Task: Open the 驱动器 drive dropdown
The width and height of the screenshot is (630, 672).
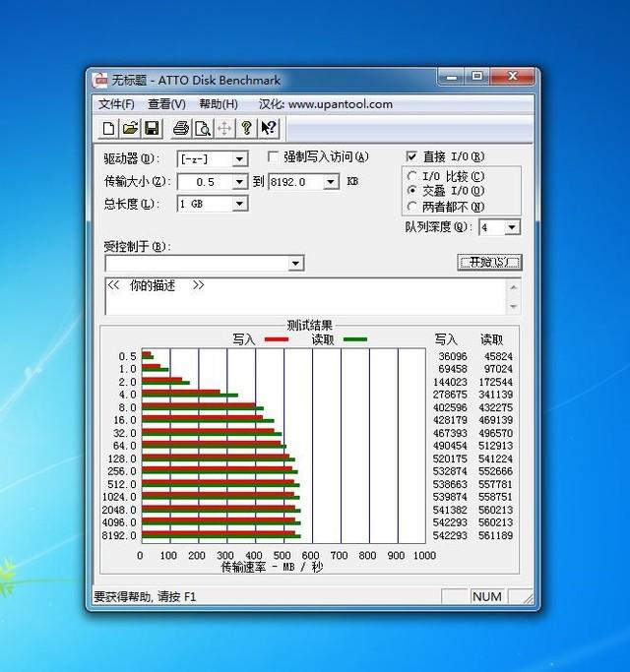Action: pyautogui.click(x=240, y=159)
